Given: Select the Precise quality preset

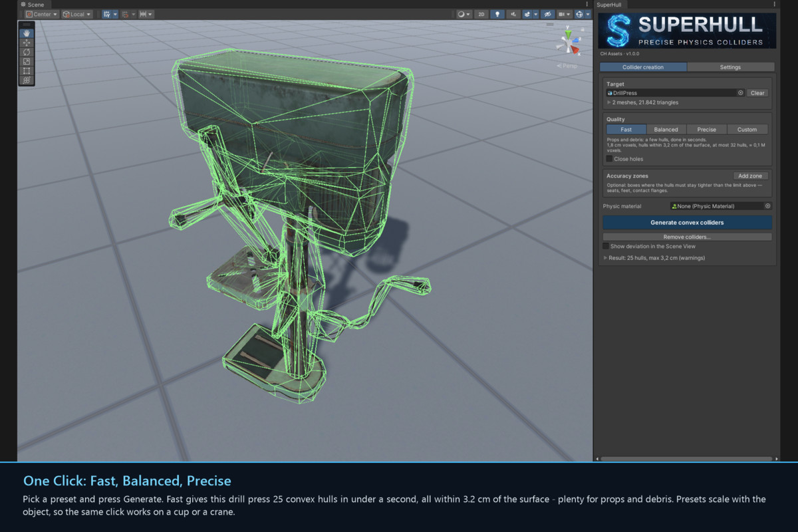Looking at the screenshot, I should pos(707,130).
